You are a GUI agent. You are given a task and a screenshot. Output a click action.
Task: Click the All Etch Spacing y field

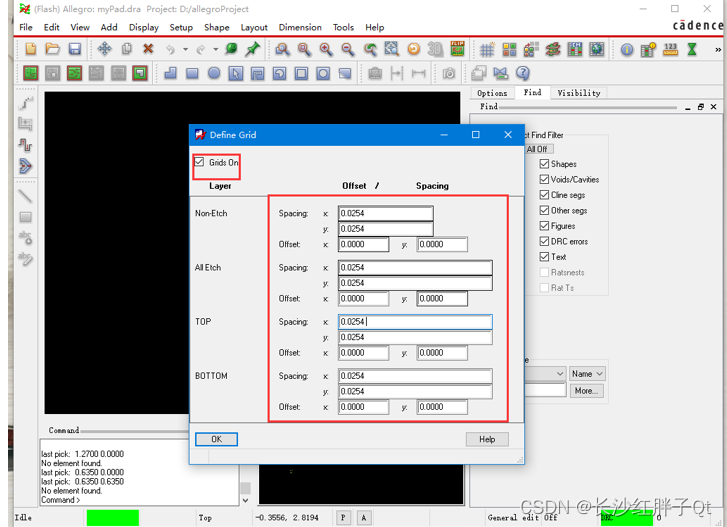[x=415, y=283]
